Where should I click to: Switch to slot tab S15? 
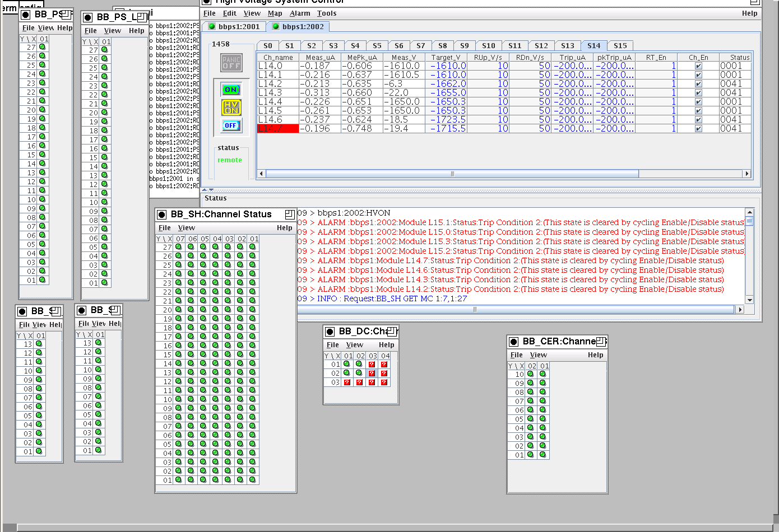click(x=620, y=46)
